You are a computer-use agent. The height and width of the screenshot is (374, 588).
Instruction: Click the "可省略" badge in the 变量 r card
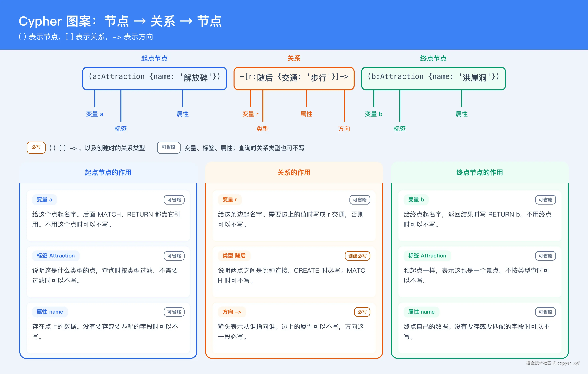(x=360, y=200)
